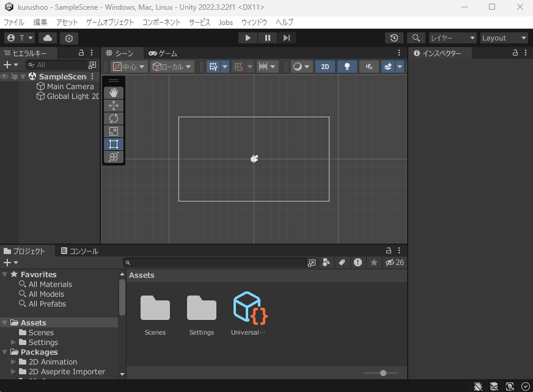Save the Project search to Favorites

pos(374,263)
